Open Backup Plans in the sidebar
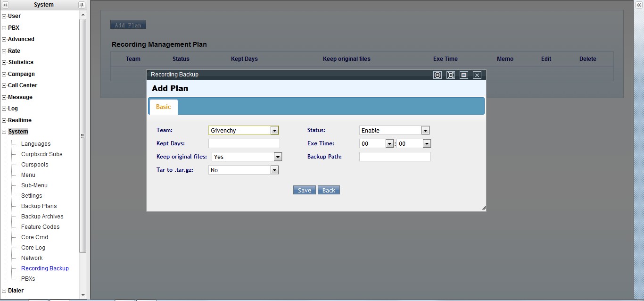This screenshot has height=301, width=644. click(39, 206)
